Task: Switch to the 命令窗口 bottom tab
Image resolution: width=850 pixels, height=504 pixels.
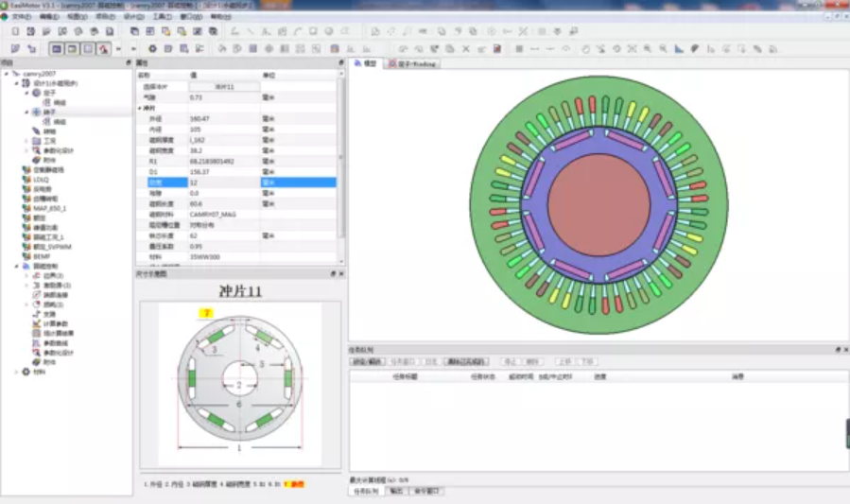Action: (x=426, y=491)
